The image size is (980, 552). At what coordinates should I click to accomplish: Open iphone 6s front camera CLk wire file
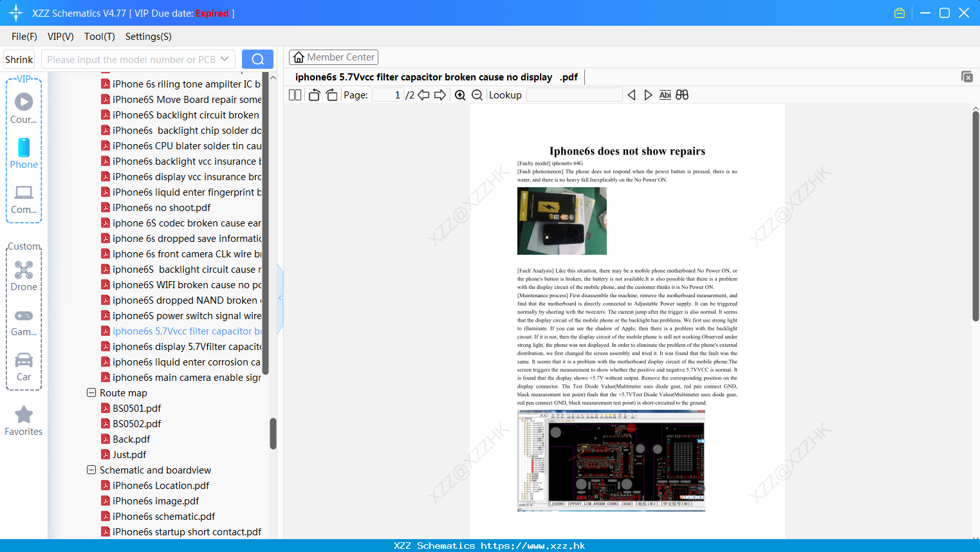coord(181,253)
